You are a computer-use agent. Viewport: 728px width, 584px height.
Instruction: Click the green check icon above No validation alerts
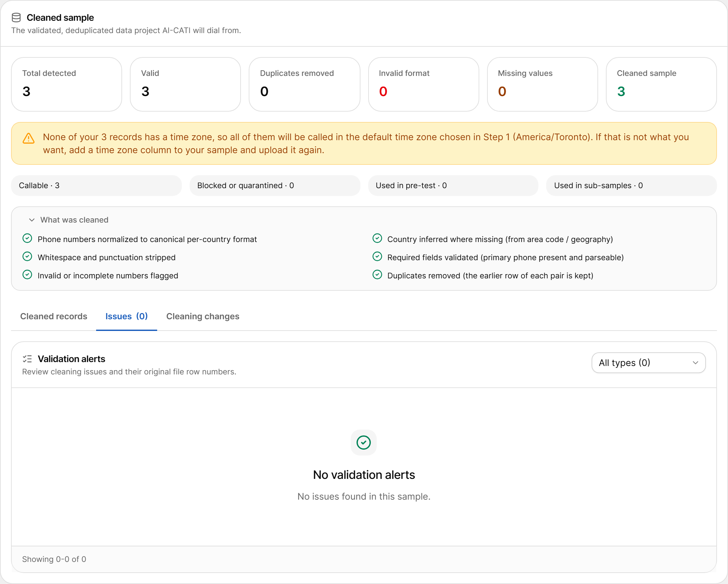(x=364, y=443)
